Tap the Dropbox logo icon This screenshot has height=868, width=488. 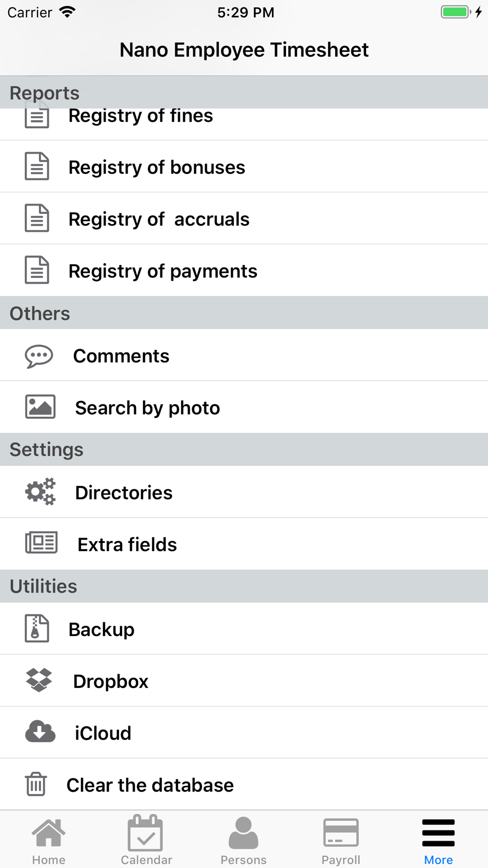39,680
